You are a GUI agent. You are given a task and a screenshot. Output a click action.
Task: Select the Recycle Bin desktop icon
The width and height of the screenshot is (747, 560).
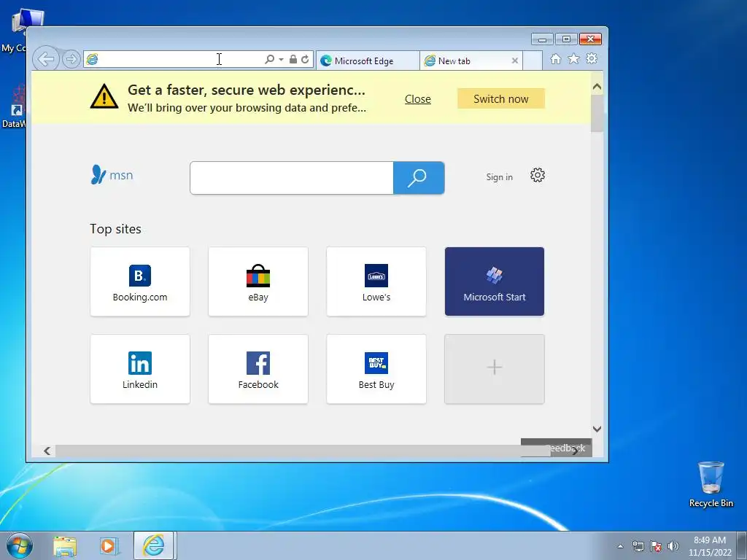[711, 484]
